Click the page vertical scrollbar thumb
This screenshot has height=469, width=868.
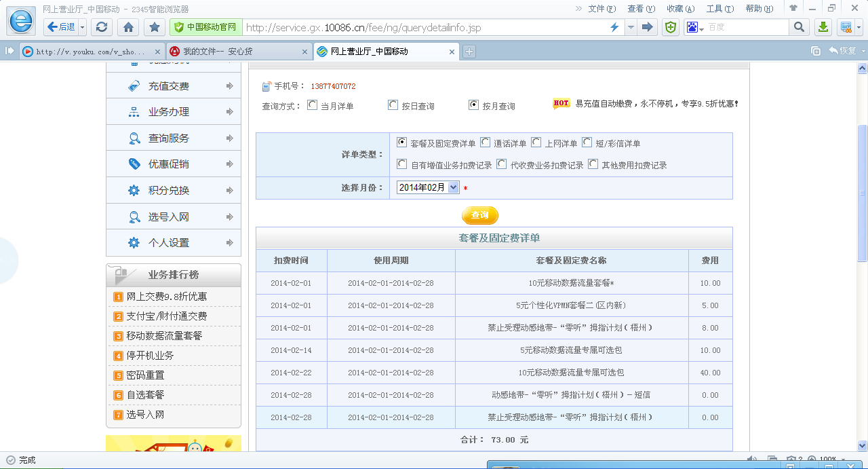point(862,193)
